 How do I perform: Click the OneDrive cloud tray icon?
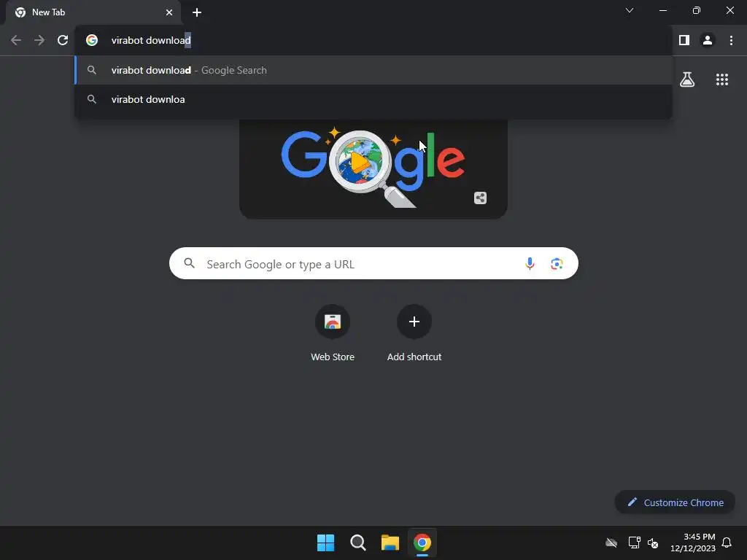(611, 542)
